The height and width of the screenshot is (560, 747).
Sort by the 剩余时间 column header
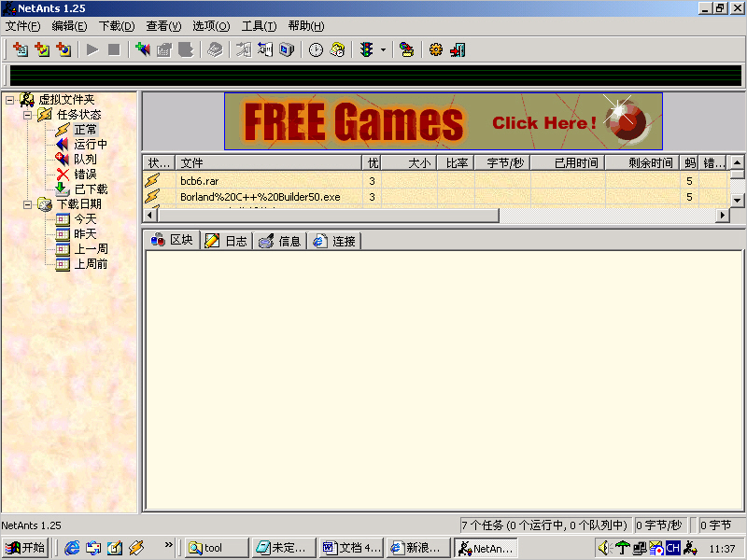(x=642, y=162)
